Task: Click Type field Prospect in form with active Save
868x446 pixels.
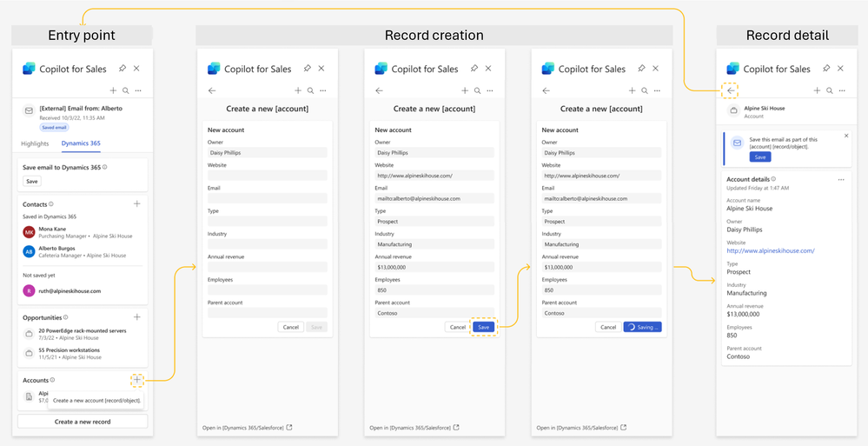Action: click(434, 221)
